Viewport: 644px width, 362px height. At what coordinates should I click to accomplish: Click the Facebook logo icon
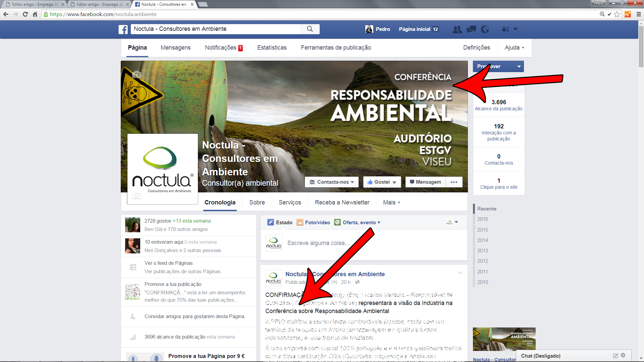(123, 29)
